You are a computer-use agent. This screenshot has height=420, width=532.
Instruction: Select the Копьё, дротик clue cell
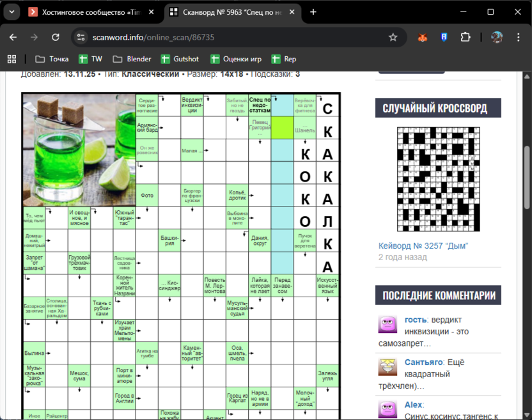[x=237, y=196]
